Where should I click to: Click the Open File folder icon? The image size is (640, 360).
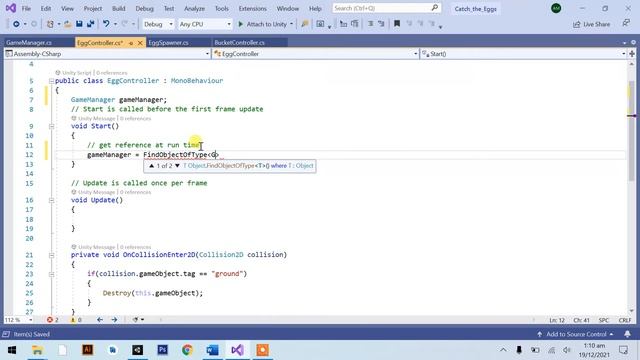pyautogui.click(x=68, y=24)
